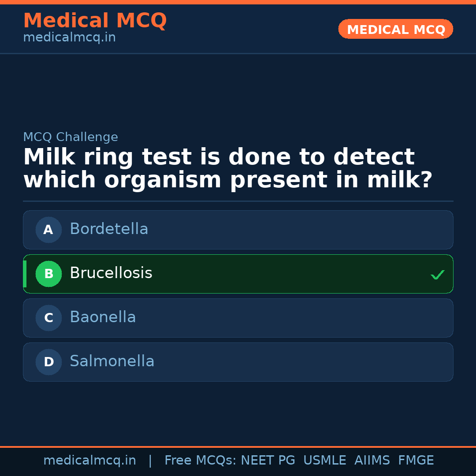Click the letter D circle badge
The width and height of the screenshot is (476, 476).
point(48,362)
